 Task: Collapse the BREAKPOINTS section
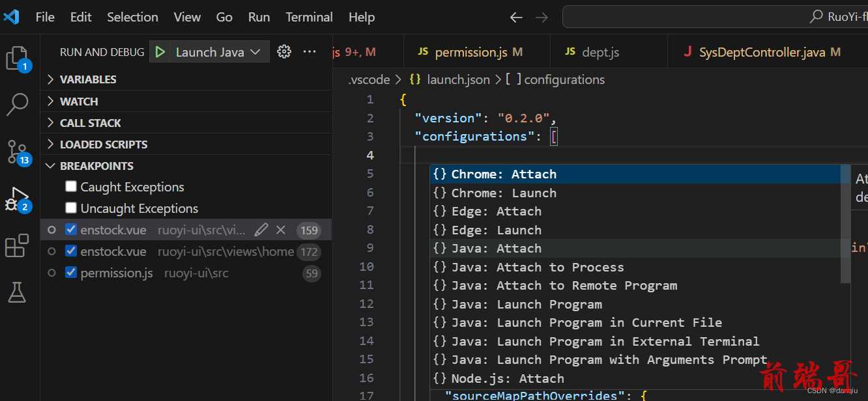click(186, 165)
